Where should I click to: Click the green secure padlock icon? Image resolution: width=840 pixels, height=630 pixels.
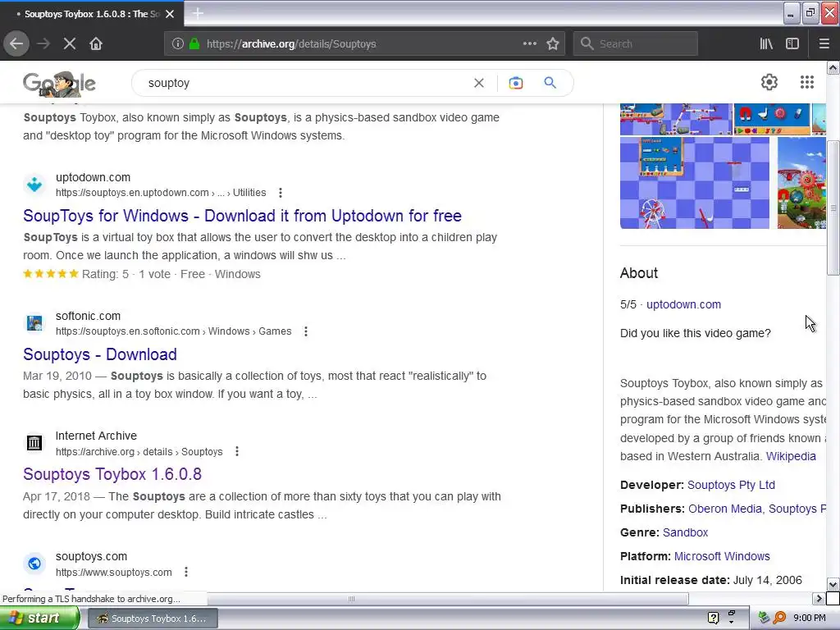point(194,44)
